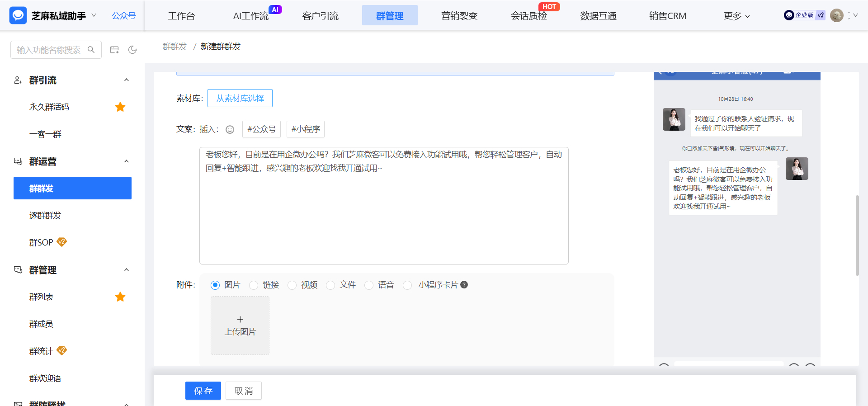The height and width of the screenshot is (406, 868).
Task: Click the sidebar menu layout icon
Action: click(x=114, y=50)
